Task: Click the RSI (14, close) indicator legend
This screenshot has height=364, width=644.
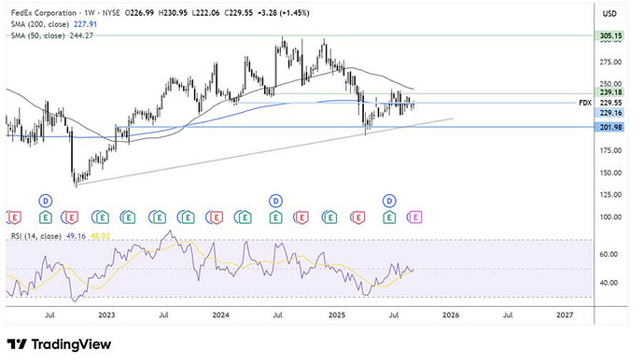Action: pos(35,236)
